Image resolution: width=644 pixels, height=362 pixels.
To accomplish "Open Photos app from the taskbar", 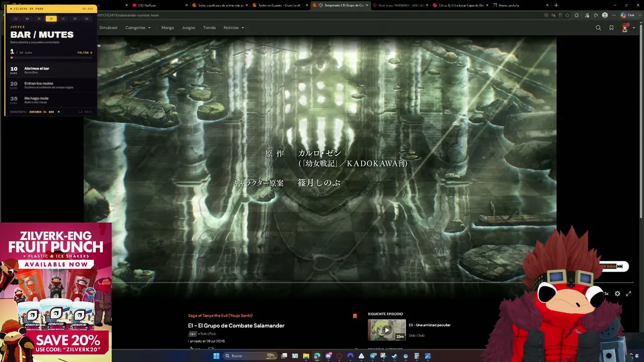I will (x=428, y=356).
